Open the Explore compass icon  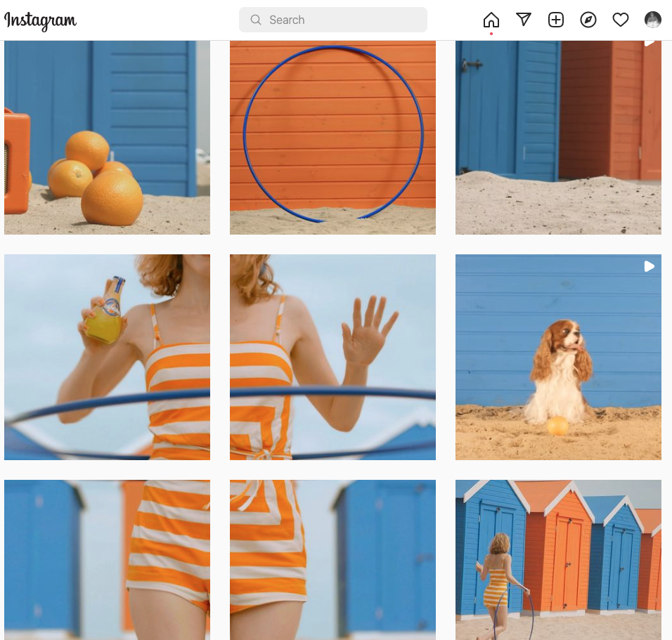tap(588, 20)
